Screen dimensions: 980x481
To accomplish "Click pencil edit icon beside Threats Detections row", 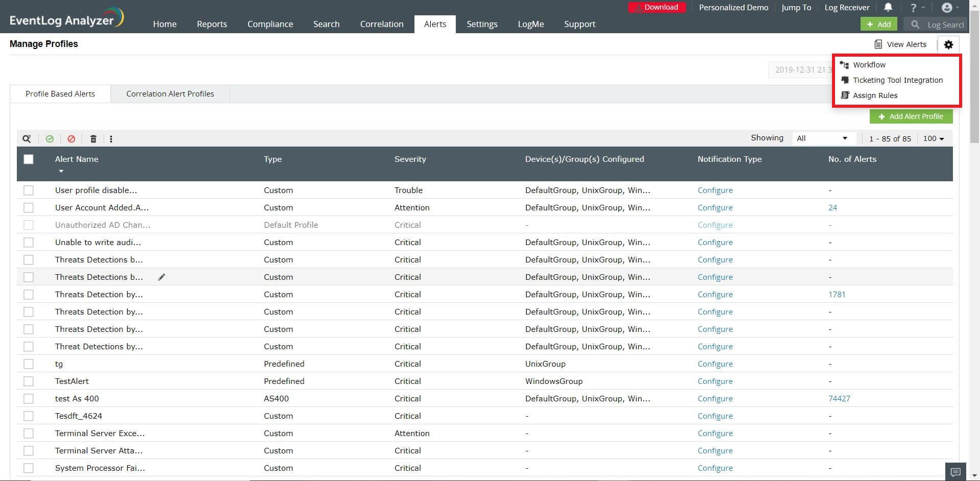I will pyautogui.click(x=162, y=277).
